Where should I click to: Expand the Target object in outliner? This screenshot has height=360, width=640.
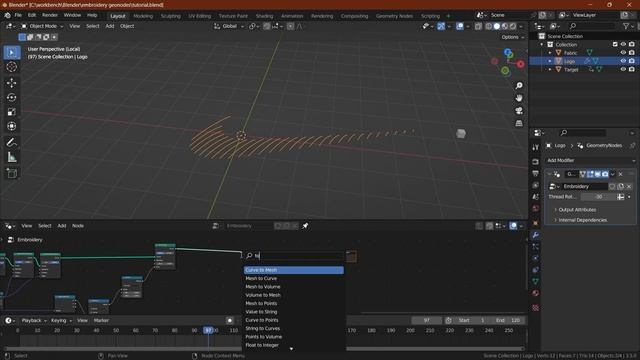pyautogui.click(x=550, y=69)
